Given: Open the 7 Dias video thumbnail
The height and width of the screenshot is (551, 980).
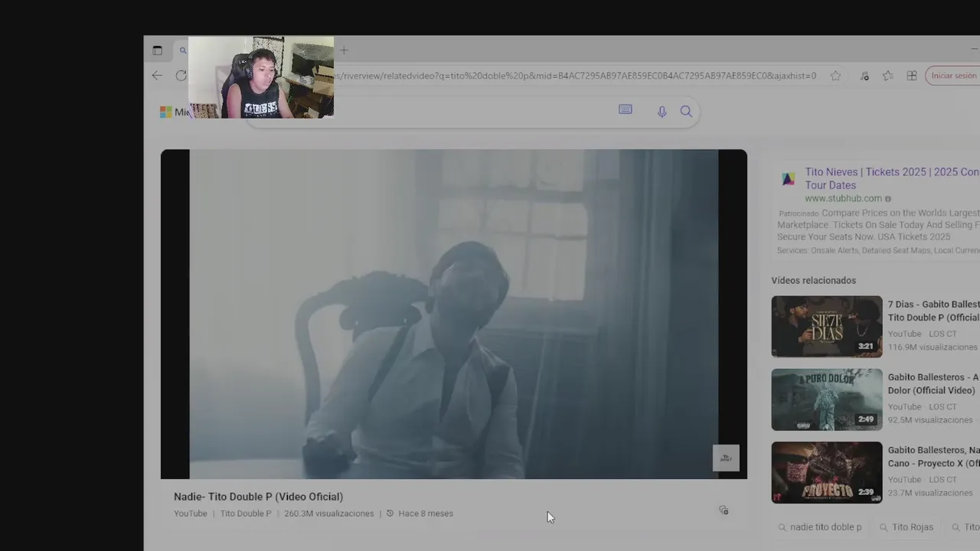Looking at the screenshot, I should click(827, 327).
